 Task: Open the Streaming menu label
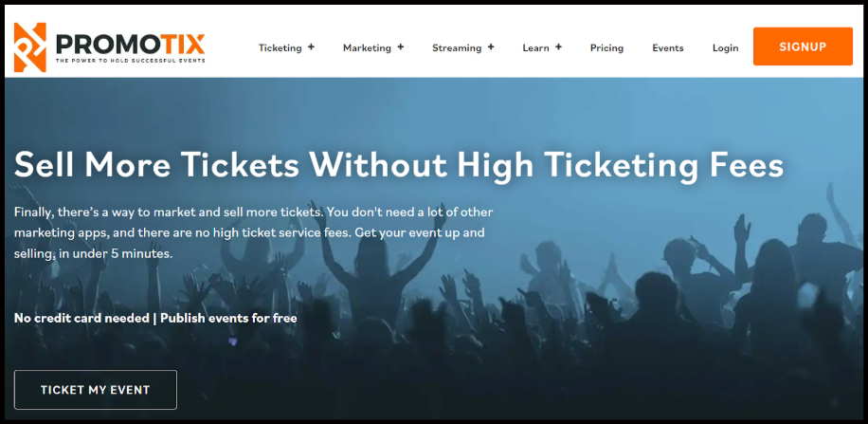click(x=457, y=48)
